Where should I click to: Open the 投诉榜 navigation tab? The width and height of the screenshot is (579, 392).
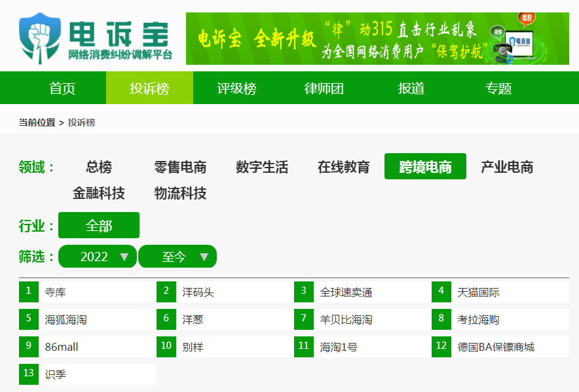pos(149,88)
